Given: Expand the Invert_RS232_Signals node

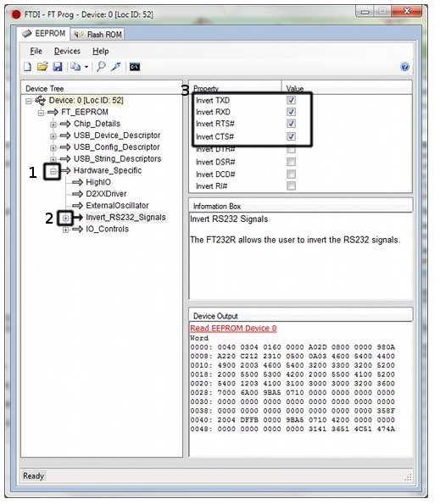Looking at the screenshot, I should (65, 219).
